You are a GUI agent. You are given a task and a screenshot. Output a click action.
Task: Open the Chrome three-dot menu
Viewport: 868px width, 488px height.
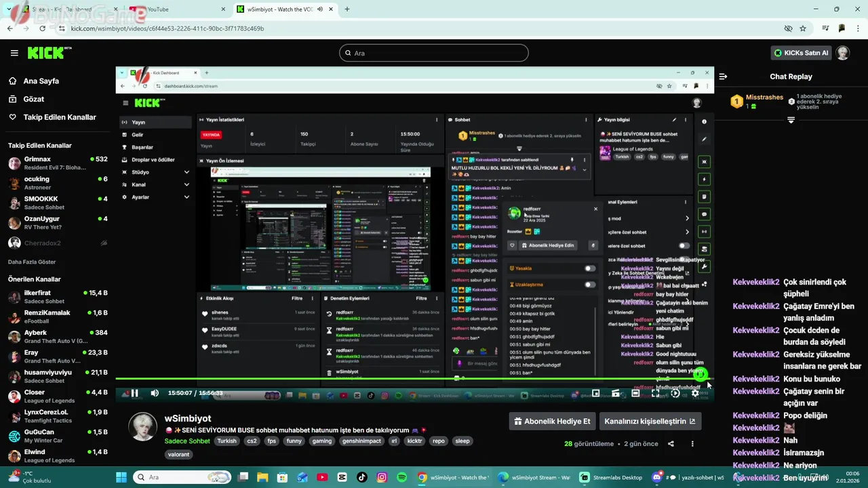pyautogui.click(x=858, y=28)
